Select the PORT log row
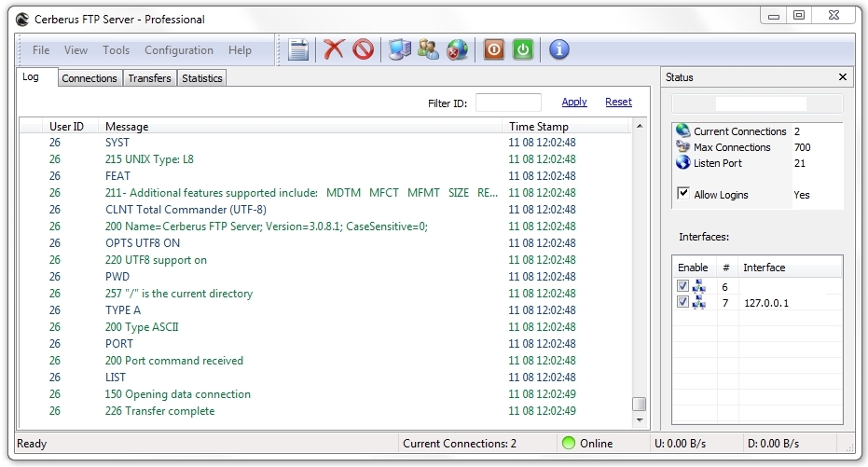Screen dimensions: 868x467 (x=325, y=344)
